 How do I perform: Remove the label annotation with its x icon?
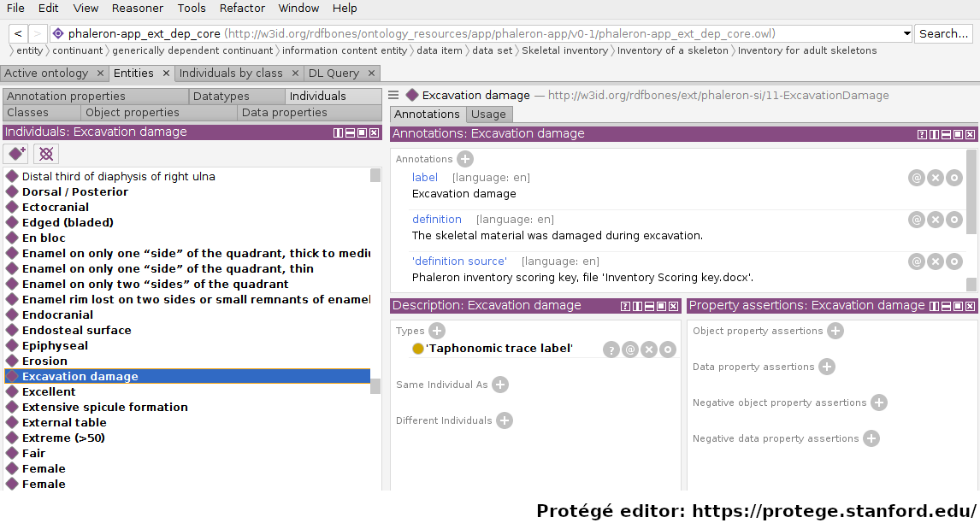point(935,178)
